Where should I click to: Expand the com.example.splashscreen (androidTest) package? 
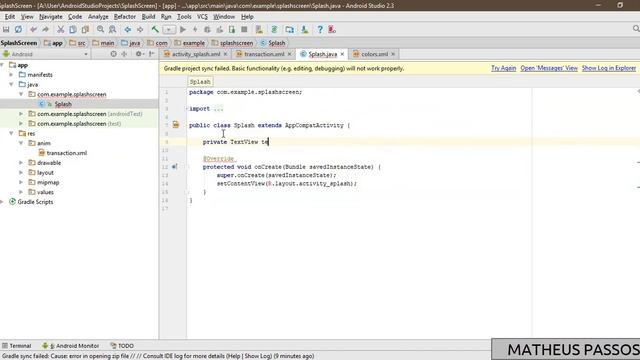click(21, 114)
